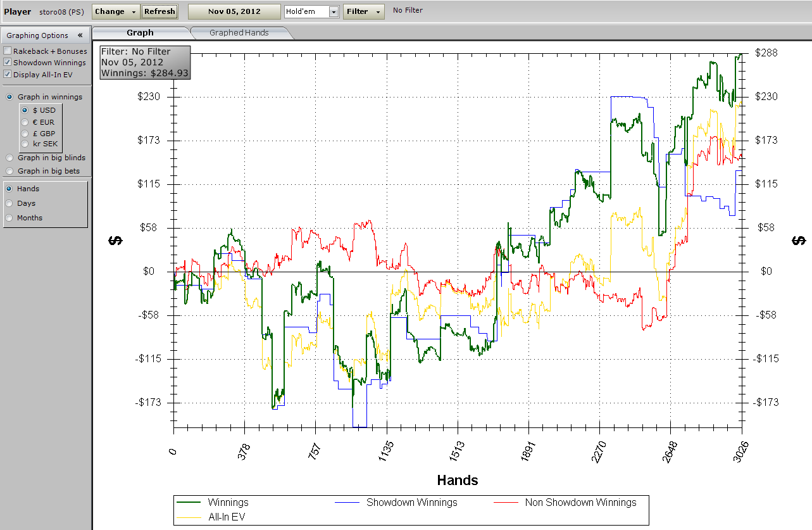
Task: Select the Graph in winnings option
Action: click(x=9, y=97)
